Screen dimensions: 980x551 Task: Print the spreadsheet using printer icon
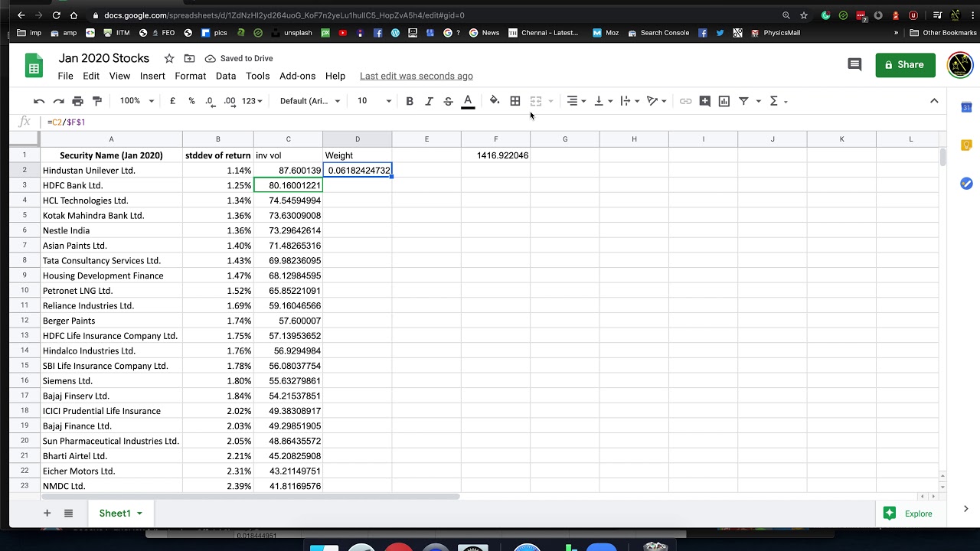(77, 101)
